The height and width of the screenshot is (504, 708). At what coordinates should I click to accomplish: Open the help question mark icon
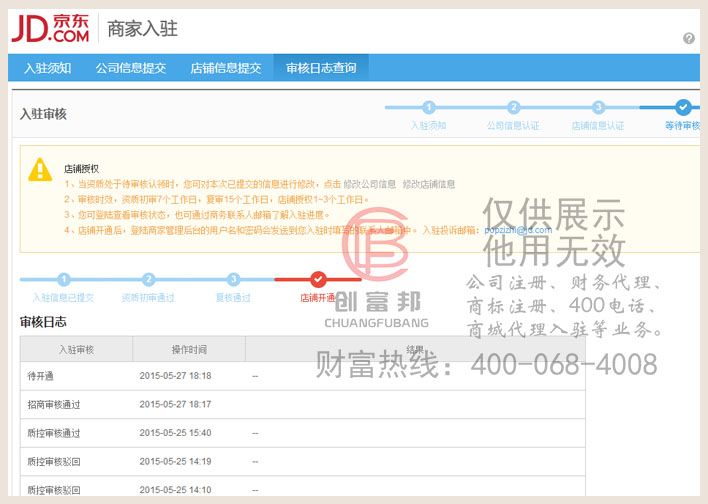click(689, 38)
